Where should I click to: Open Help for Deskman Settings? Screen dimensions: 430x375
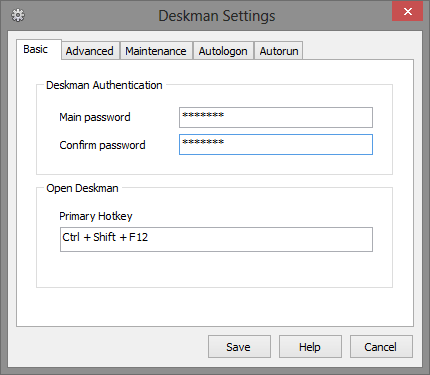coord(310,347)
